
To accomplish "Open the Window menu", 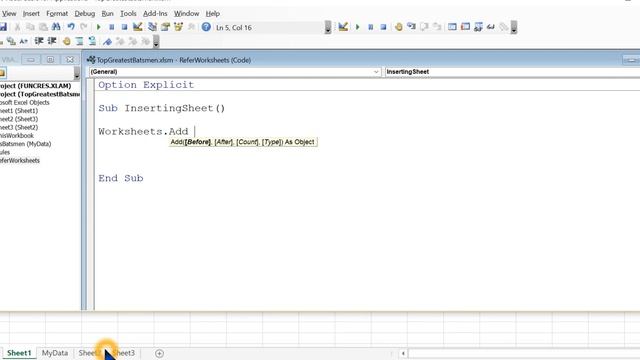I will click(187, 13).
